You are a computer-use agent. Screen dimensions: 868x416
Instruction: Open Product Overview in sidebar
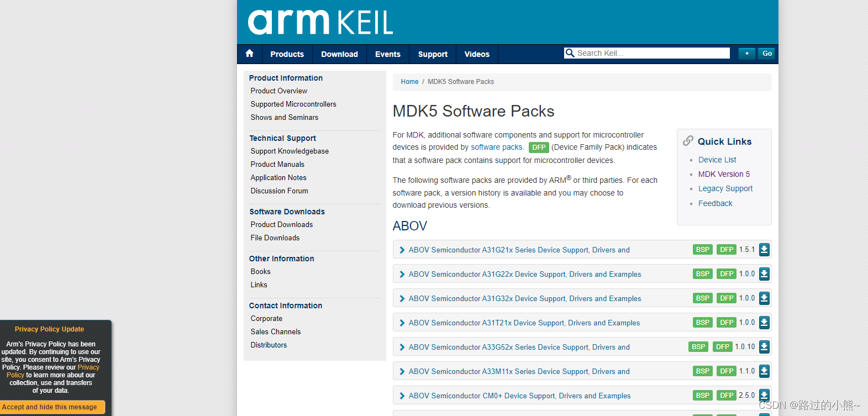[x=278, y=91]
